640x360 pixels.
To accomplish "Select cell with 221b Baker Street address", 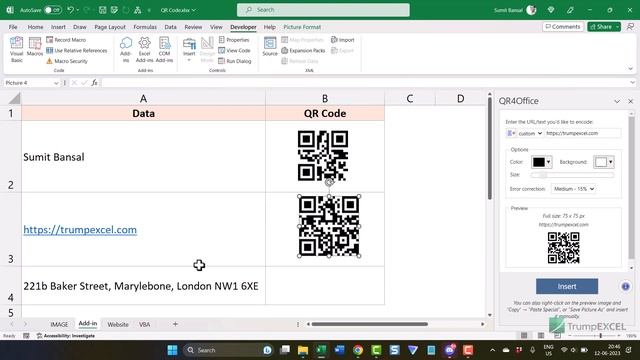I will pyautogui.click(x=143, y=286).
